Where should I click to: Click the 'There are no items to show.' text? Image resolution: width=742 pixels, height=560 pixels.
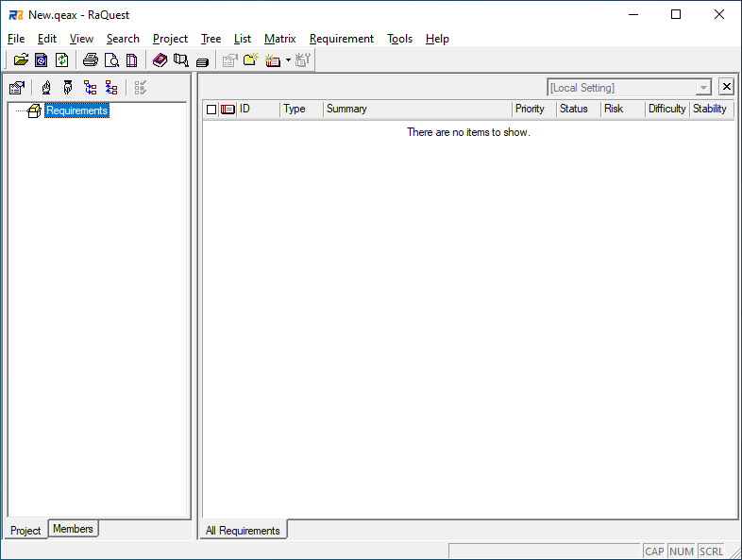468,132
